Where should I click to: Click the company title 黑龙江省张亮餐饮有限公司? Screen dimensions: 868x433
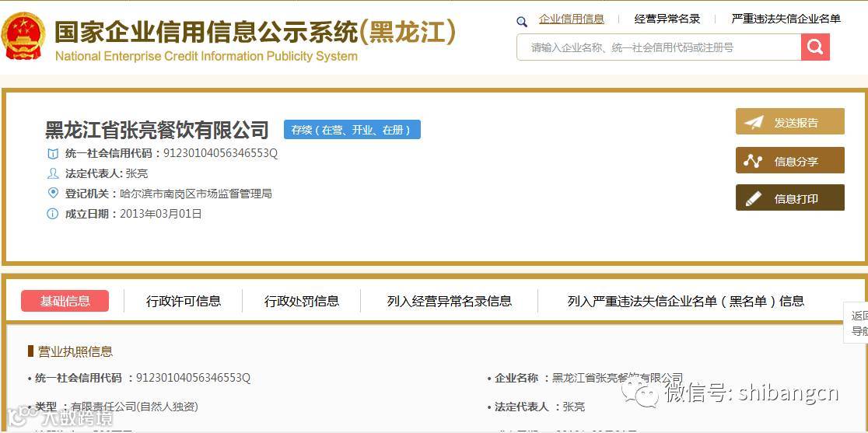[x=156, y=131]
